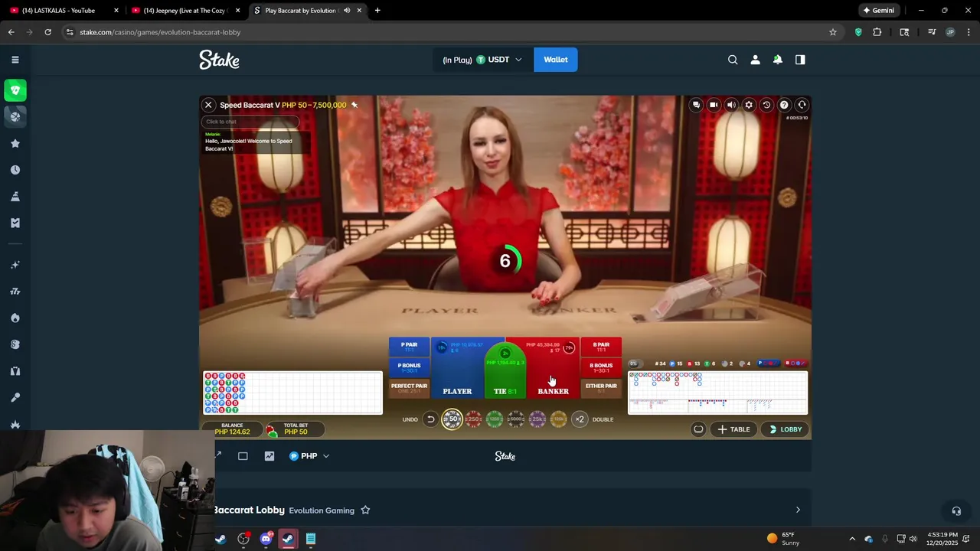
Task: Mute the game sound speaker icon
Action: click(x=731, y=105)
